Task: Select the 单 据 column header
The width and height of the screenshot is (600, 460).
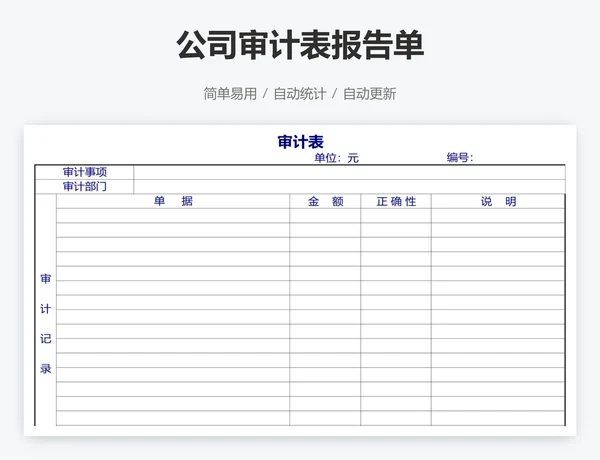Action: pos(173,201)
